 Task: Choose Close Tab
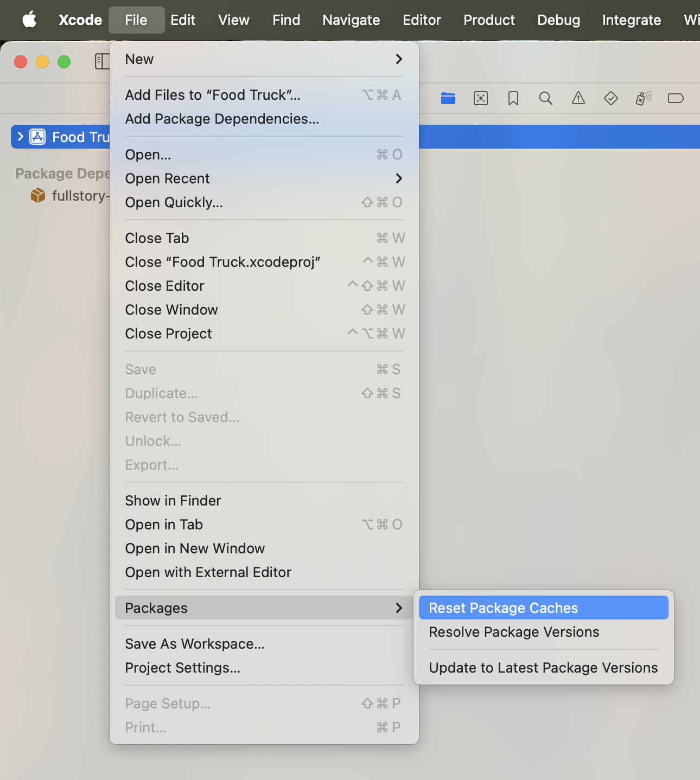[264, 238]
